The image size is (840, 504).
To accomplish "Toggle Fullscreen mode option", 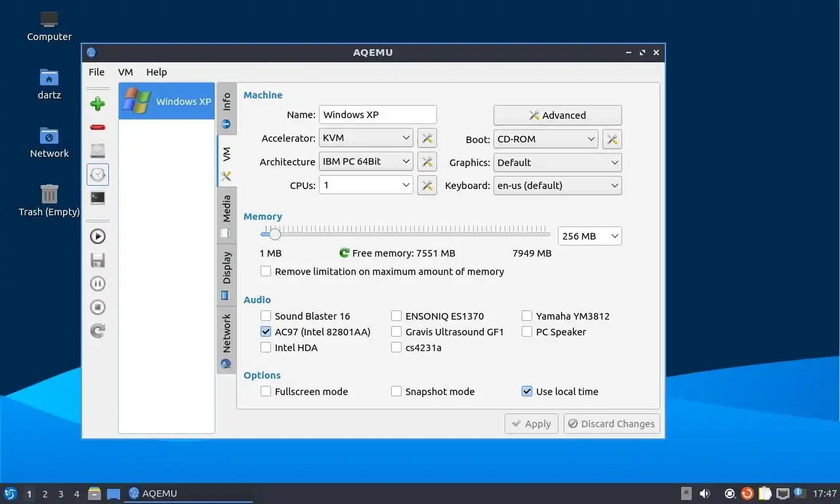I will 266,391.
